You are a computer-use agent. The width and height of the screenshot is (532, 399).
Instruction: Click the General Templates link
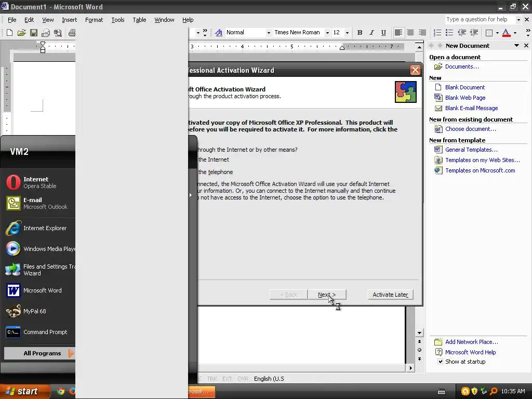click(471, 150)
